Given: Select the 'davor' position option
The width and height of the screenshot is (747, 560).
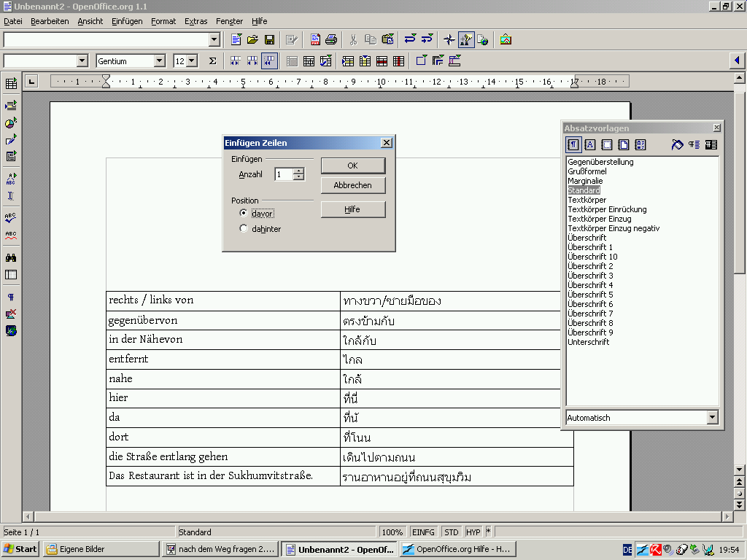Looking at the screenshot, I should coord(244,214).
